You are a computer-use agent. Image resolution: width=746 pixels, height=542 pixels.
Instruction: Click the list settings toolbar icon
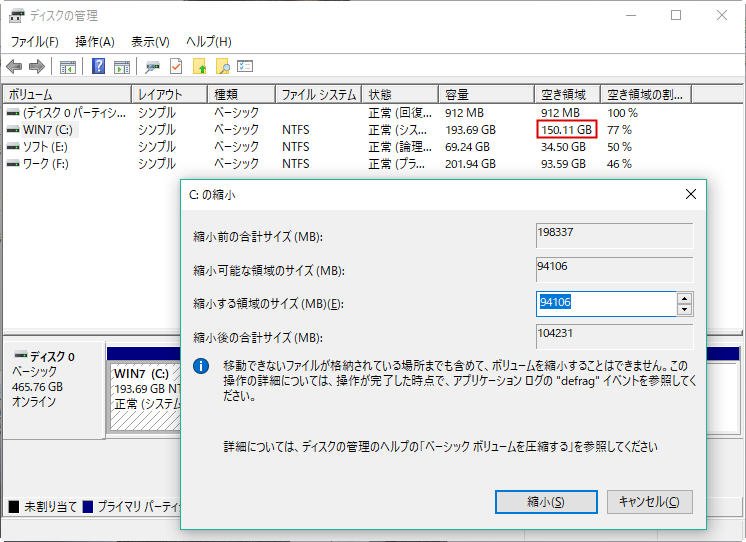[x=245, y=66]
